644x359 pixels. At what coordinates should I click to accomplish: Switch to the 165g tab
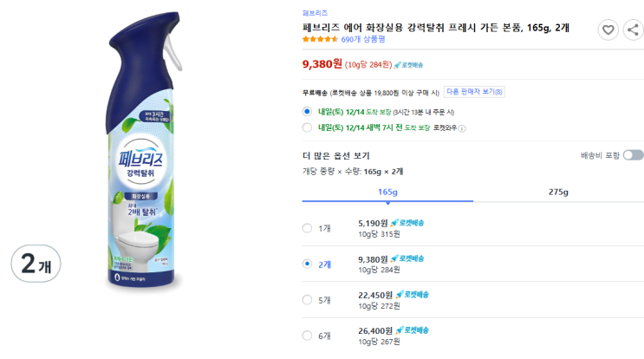click(387, 192)
